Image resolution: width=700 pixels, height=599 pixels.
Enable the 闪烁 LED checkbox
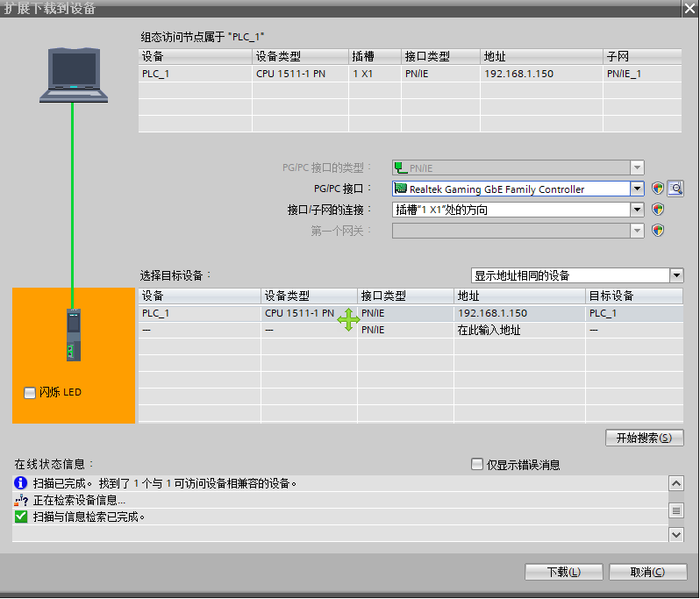[30, 393]
